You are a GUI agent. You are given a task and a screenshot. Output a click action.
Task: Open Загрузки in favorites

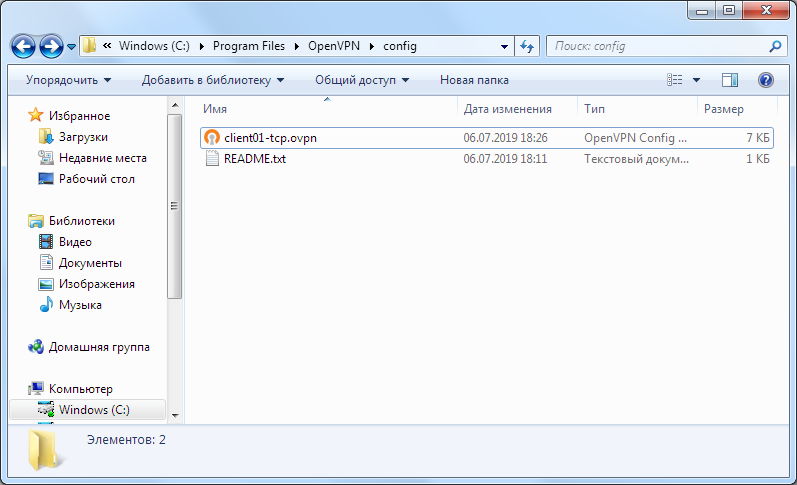pyautogui.click(x=83, y=137)
